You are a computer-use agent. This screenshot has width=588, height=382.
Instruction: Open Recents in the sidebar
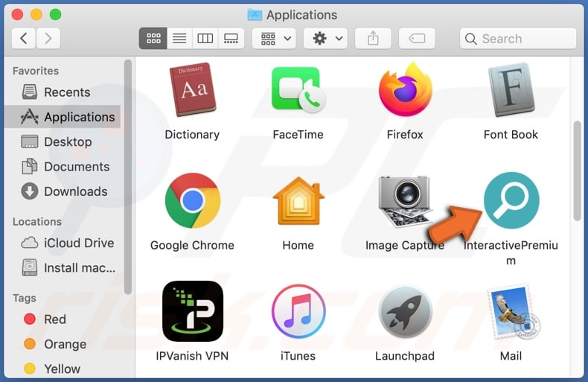(63, 92)
